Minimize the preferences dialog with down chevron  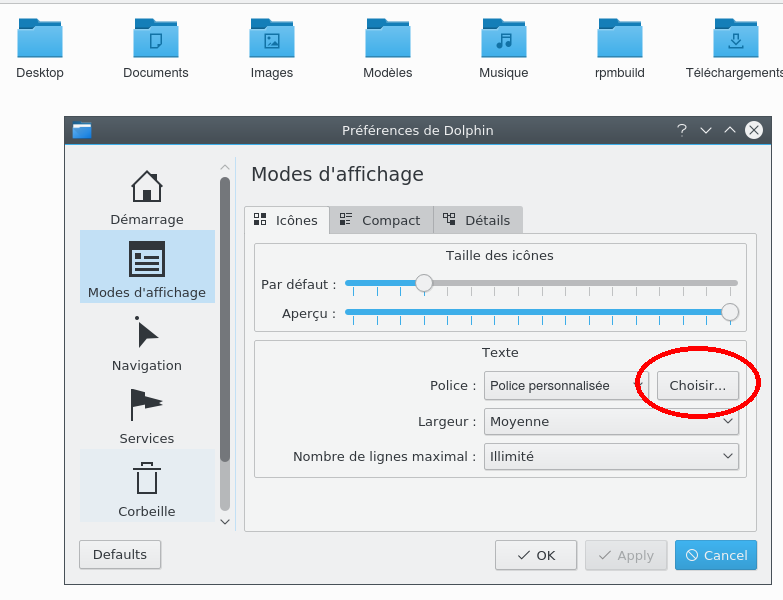(706, 130)
